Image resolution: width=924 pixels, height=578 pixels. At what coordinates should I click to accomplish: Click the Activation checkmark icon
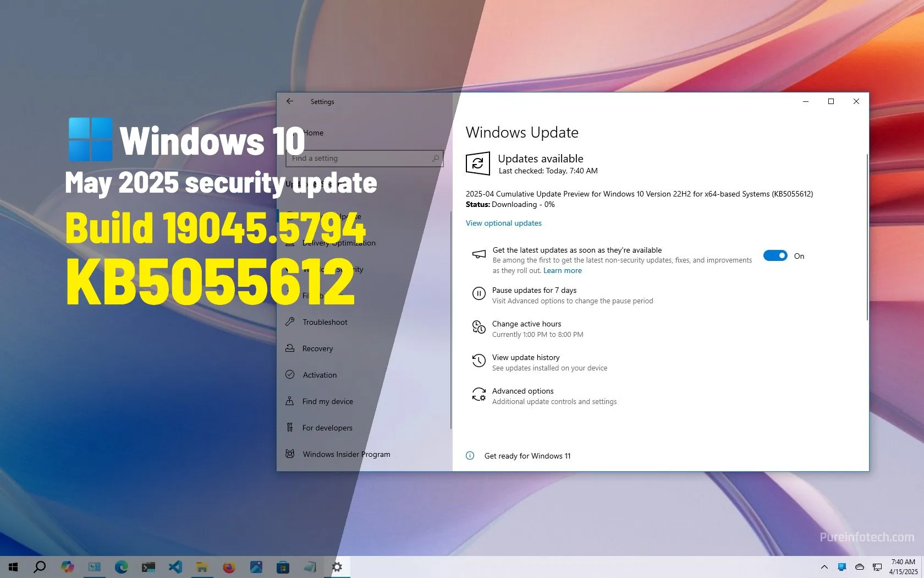click(290, 374)
